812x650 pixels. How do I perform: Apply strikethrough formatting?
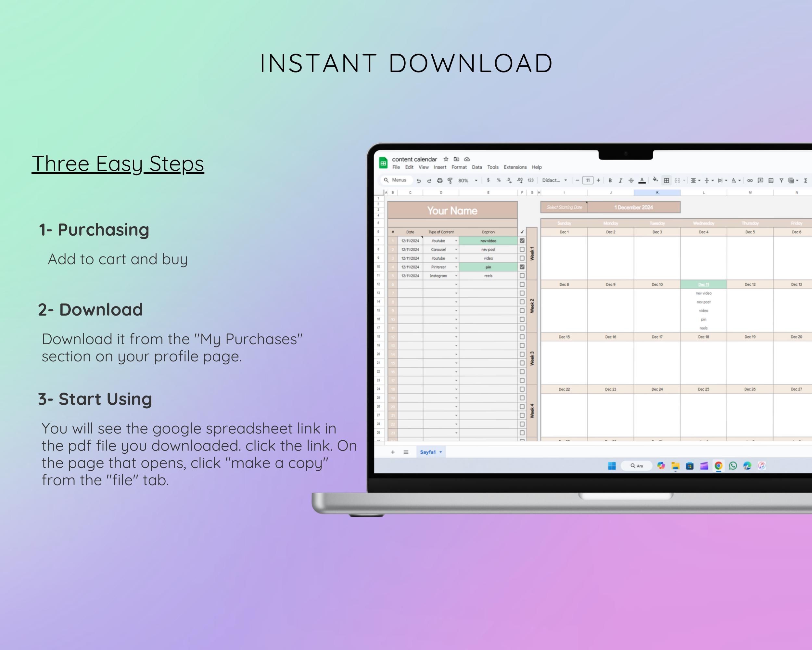(631, 180)
